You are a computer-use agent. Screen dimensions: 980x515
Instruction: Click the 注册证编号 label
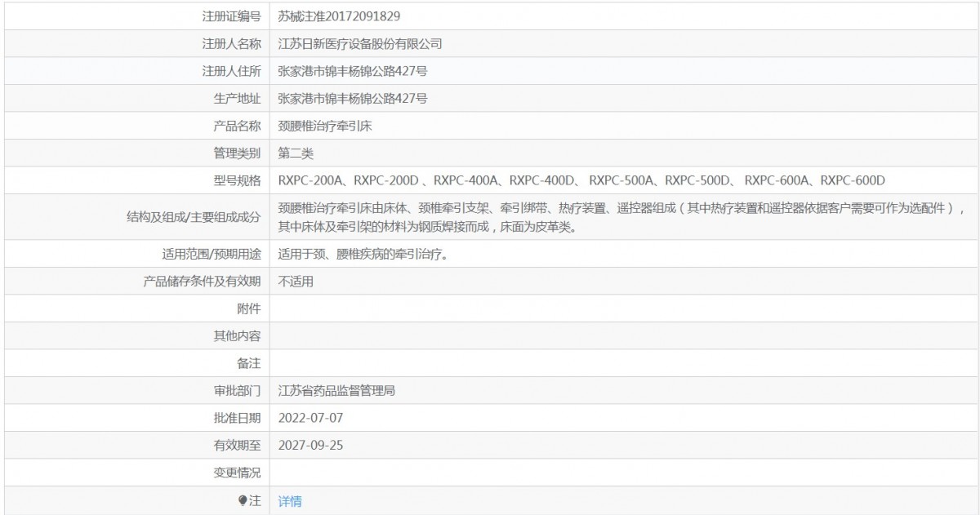tap(231, 16)
